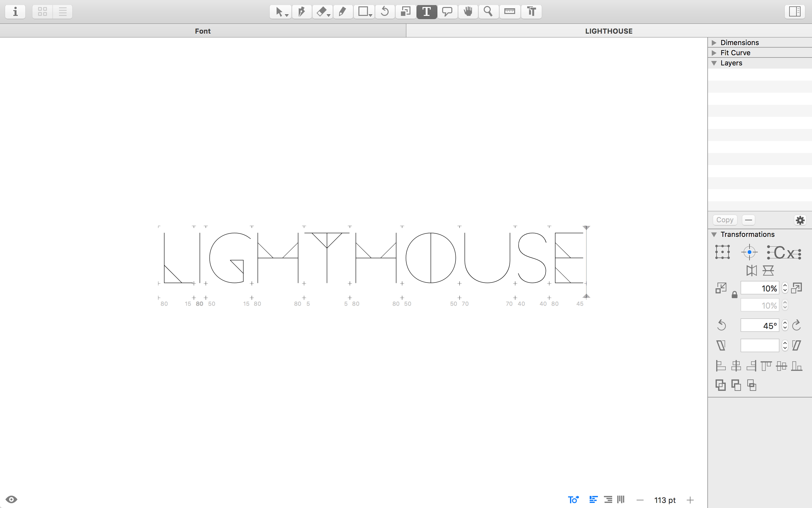Click the empty slant angle field

click(x=760, y=345)
